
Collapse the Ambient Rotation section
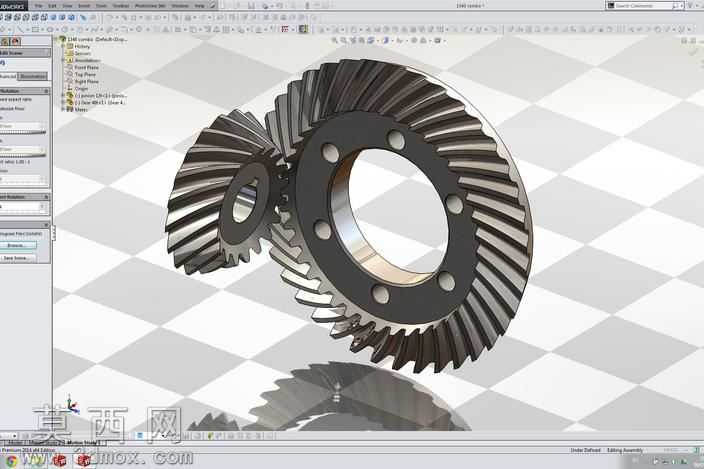pos(46,197)
